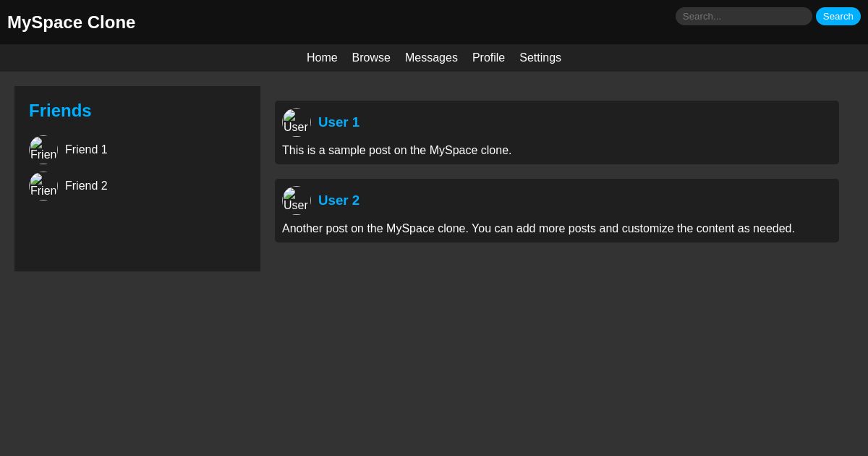Screen dimensions: 868x456
Task: Click the Friends heading
Action: tap(60, 111)
